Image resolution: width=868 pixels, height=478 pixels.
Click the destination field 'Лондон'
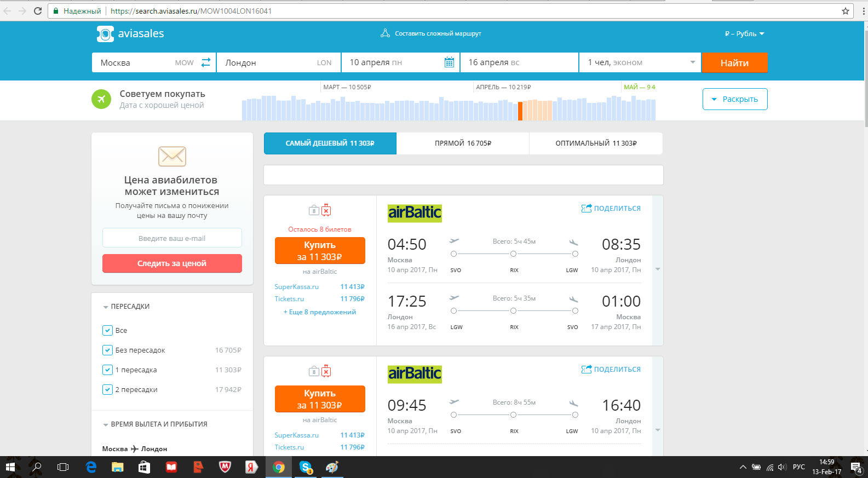[x=279, y=62]
